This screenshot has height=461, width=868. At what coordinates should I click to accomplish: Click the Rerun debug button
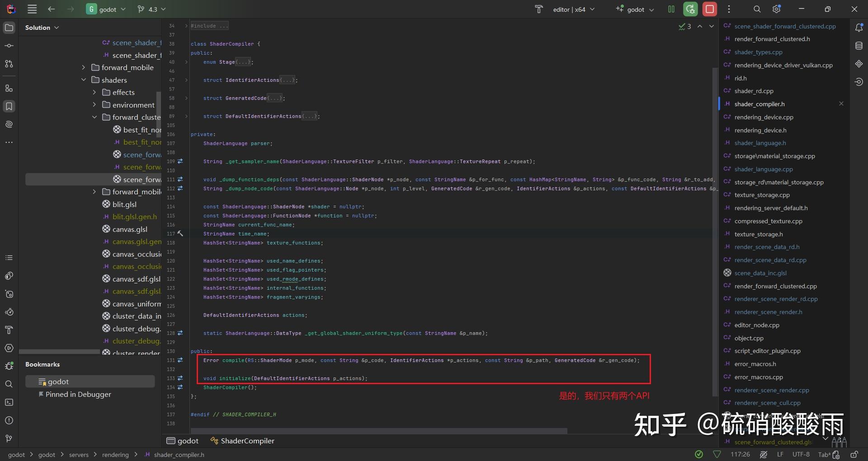691,9
